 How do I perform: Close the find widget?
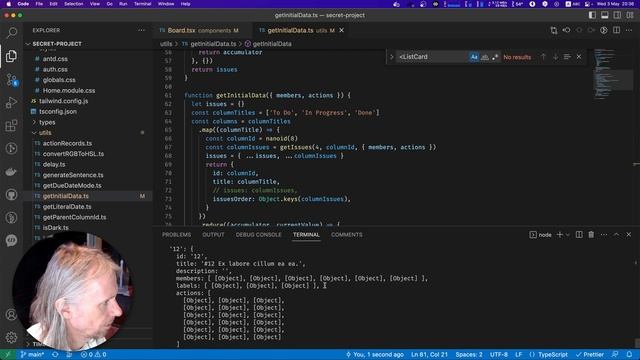point(579,57)
